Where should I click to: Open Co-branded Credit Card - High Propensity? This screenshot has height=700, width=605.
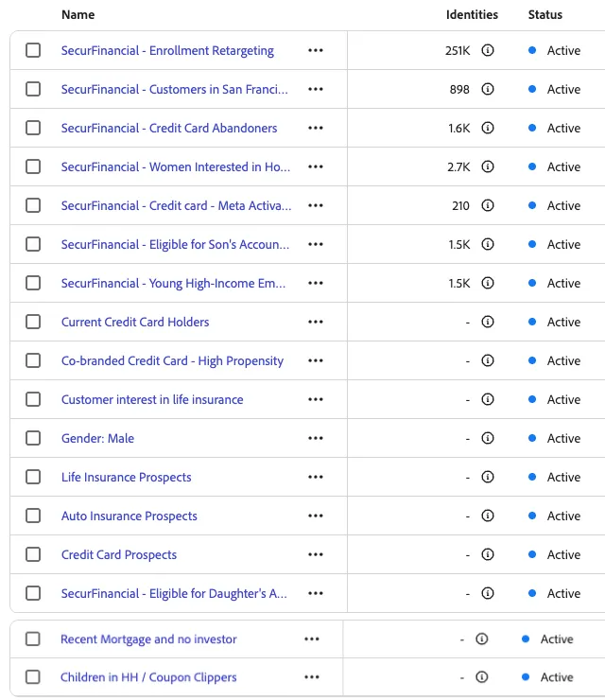pos(172,361)
